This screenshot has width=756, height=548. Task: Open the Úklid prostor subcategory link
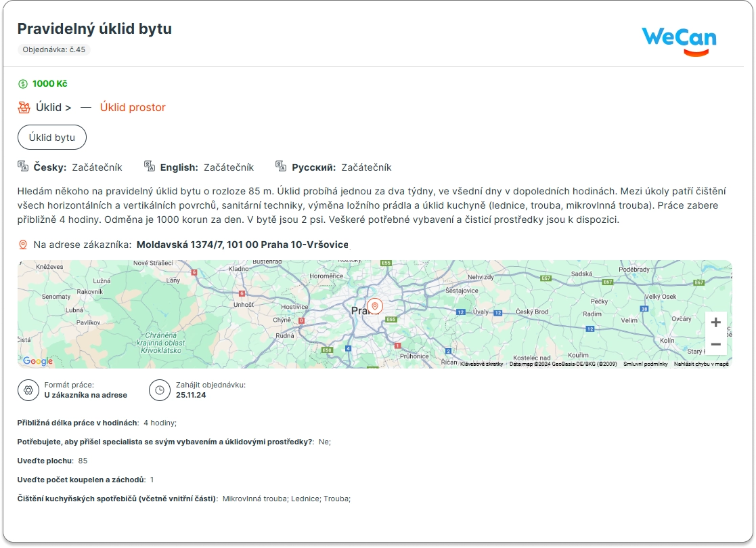point(133,107)
